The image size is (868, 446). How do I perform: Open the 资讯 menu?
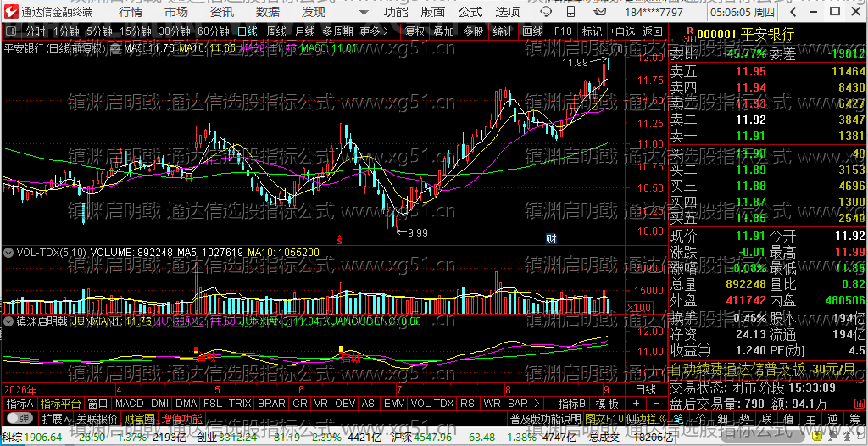click(x=222, y=12)
